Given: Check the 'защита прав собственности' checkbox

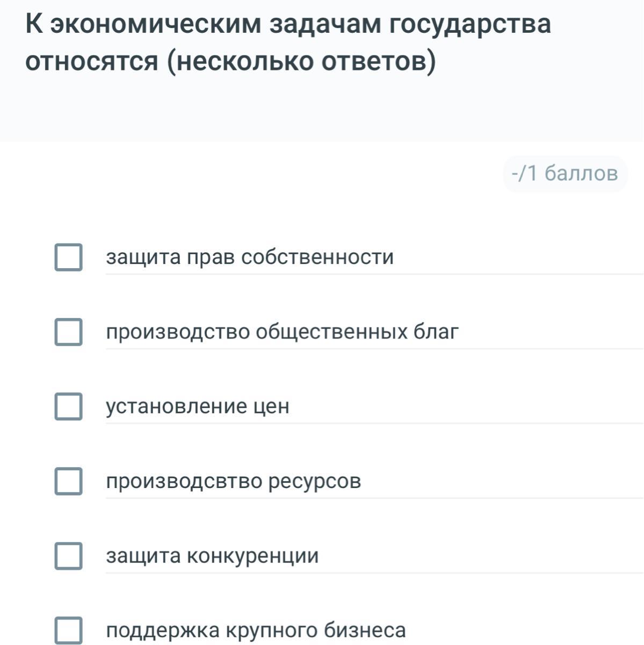Looking at the screenshot, I should pos(68,257).
